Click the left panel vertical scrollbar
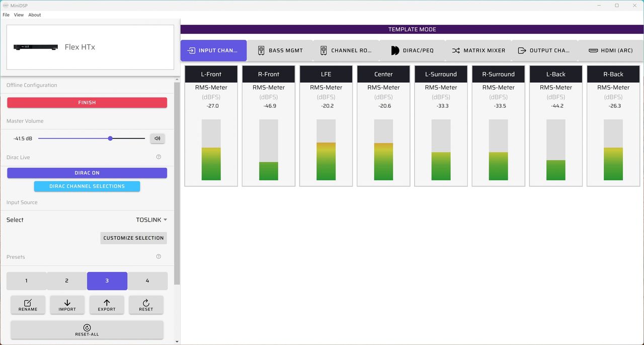Viewport: 644px width, 345px height. [x=177, y=184]
